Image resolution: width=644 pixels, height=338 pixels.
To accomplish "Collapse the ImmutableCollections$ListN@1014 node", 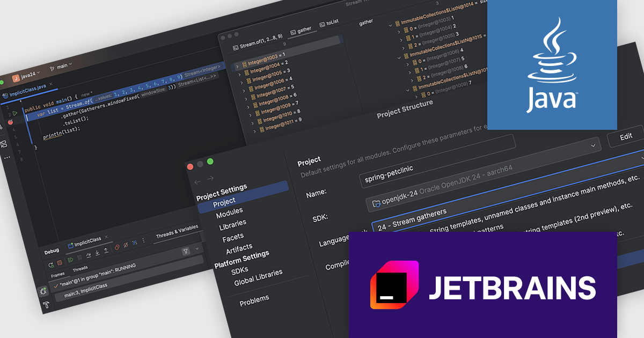I will coord(390,26).
